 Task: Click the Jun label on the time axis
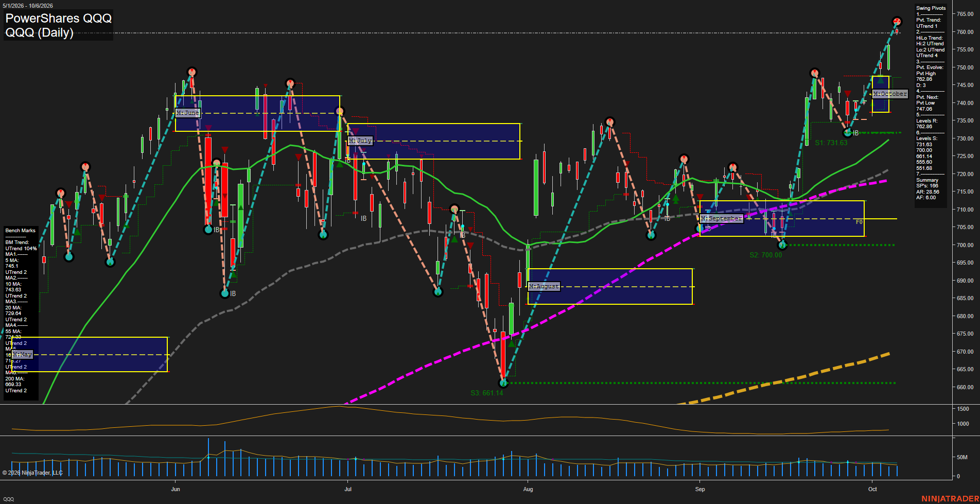pyautogui.click(x=176, y=489)
